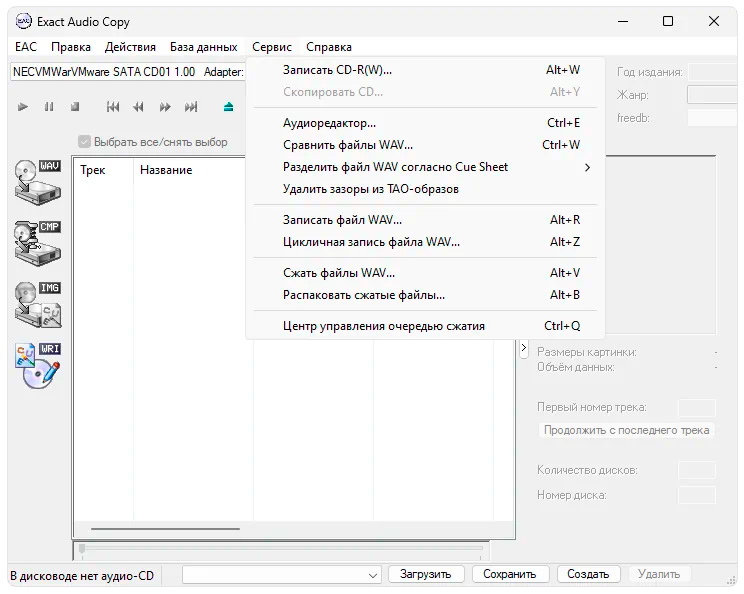This screenshot has width=744, height=594.
Task: Open the 'База данных' menu
Action: [204, 47]
